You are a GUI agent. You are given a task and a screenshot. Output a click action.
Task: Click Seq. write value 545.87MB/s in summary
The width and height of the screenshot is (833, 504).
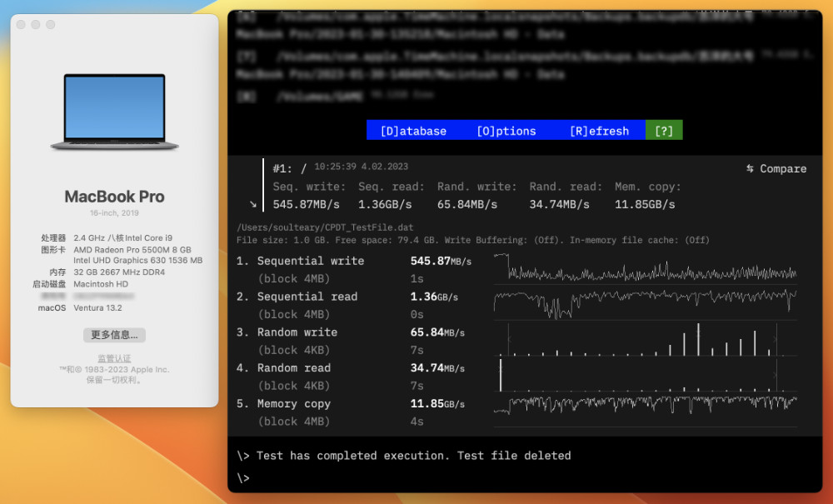306,204
